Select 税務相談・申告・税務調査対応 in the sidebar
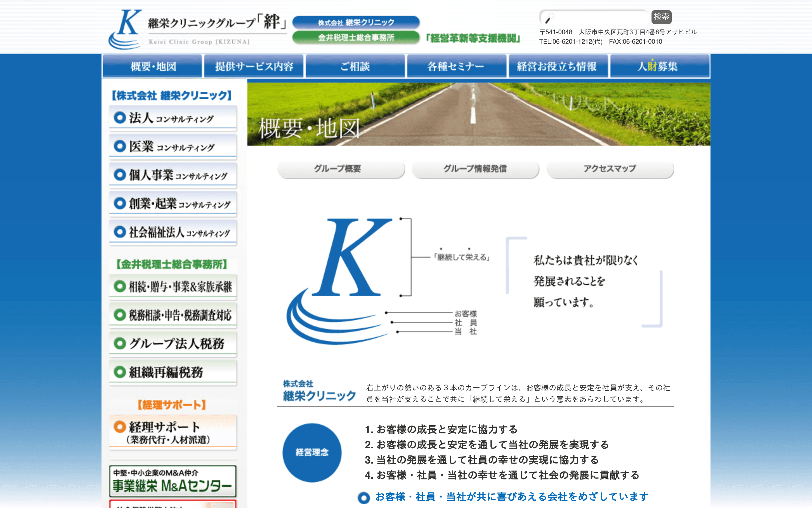 (173, 316)
